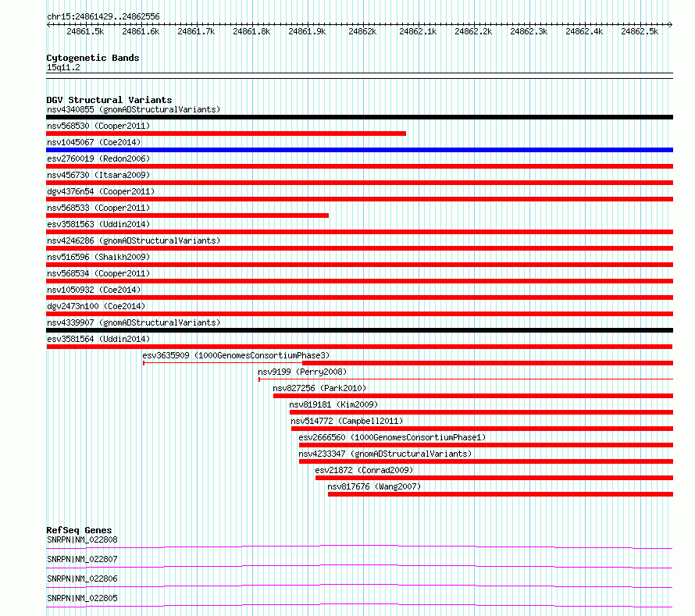
Task: Click ruler position 24861.5k
Action: 85,31
